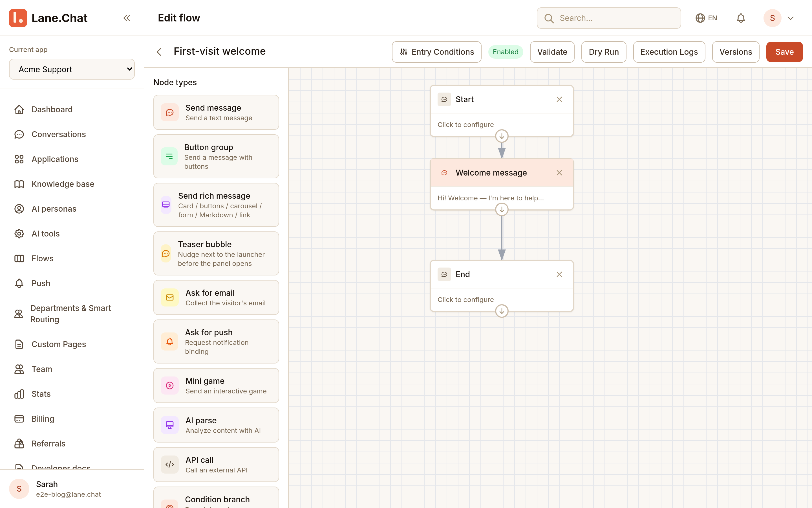Open the Acme Support app dropdown

click(x=72, y=69)
